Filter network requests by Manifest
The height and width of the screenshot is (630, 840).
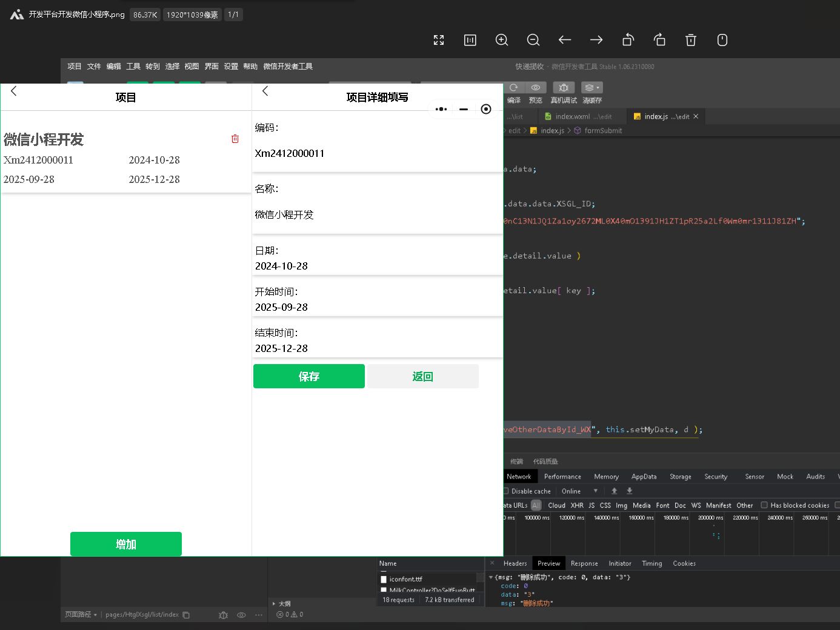point(719,505)
